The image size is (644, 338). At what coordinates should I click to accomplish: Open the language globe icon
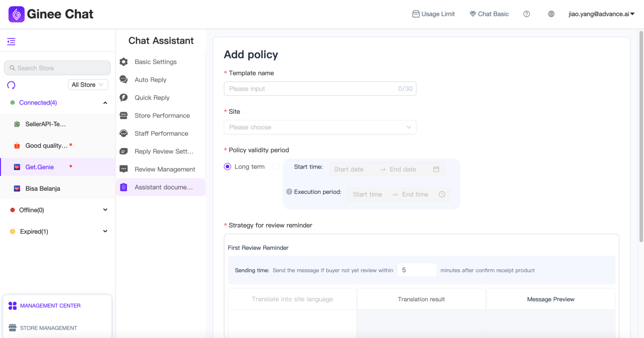(551, 13)
